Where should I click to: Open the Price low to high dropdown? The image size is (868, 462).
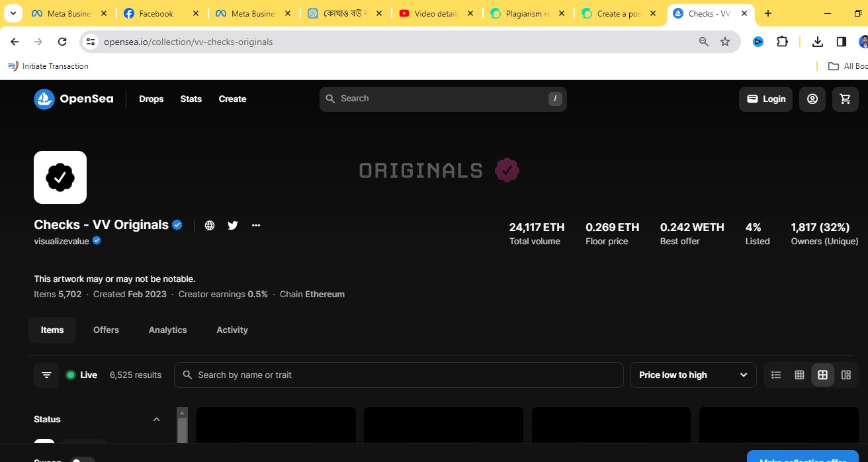pos(693,375)
